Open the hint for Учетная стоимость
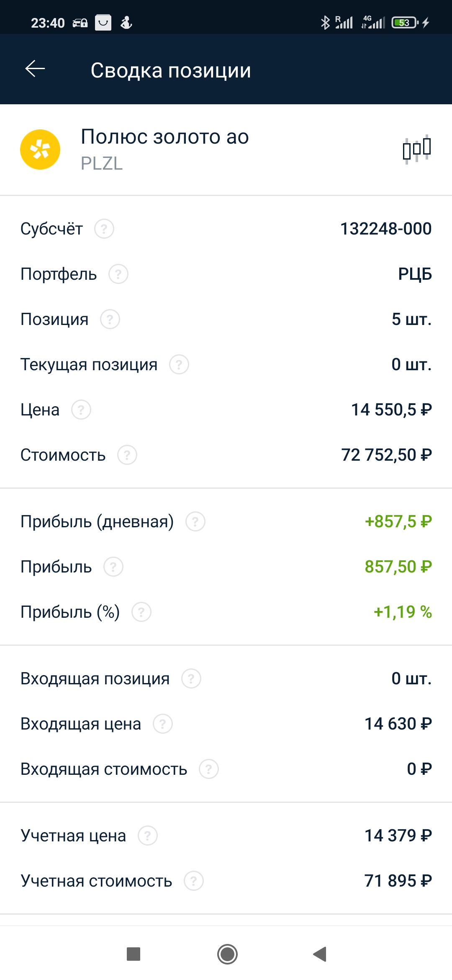 [x=194, y=881]
